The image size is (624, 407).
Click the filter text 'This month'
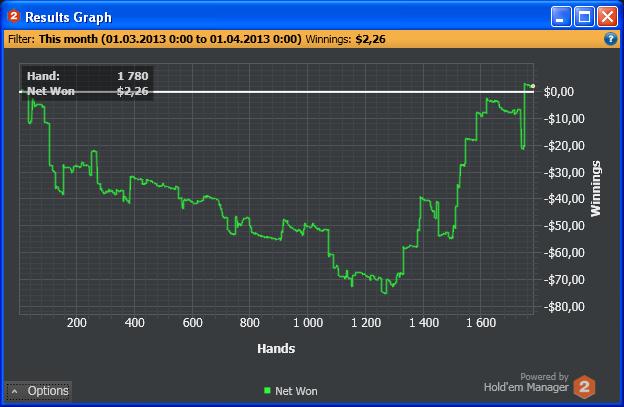(x=68, y=39)
